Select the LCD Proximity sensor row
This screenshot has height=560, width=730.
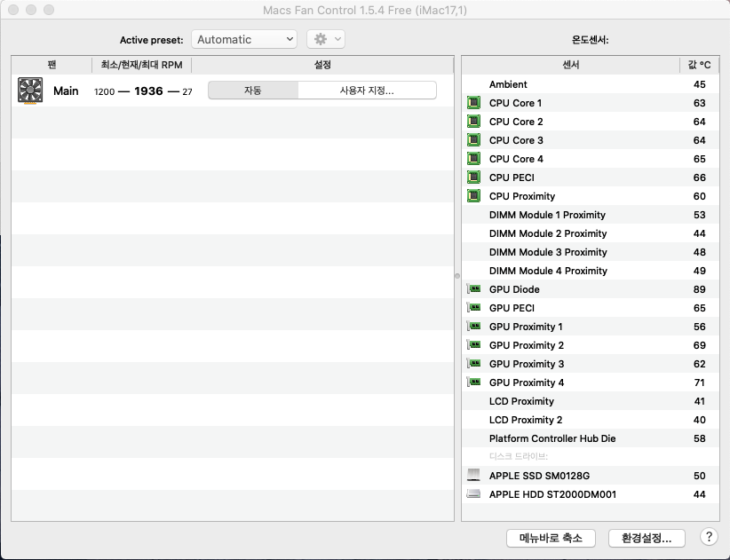pos(591,401)
